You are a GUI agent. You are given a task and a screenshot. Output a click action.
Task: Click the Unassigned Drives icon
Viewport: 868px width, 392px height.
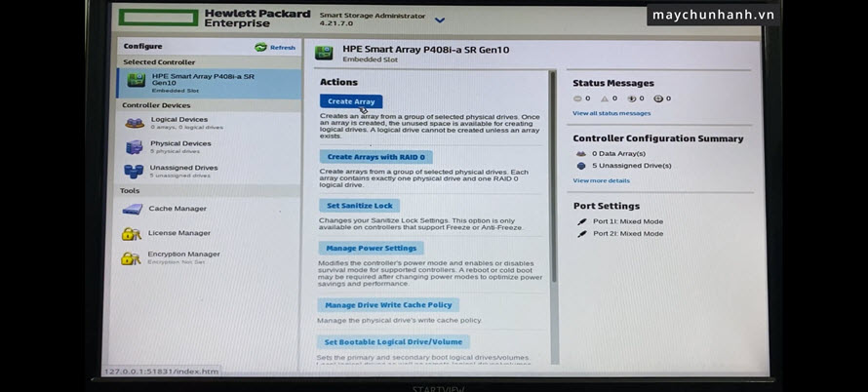click(x=134, y=171)
